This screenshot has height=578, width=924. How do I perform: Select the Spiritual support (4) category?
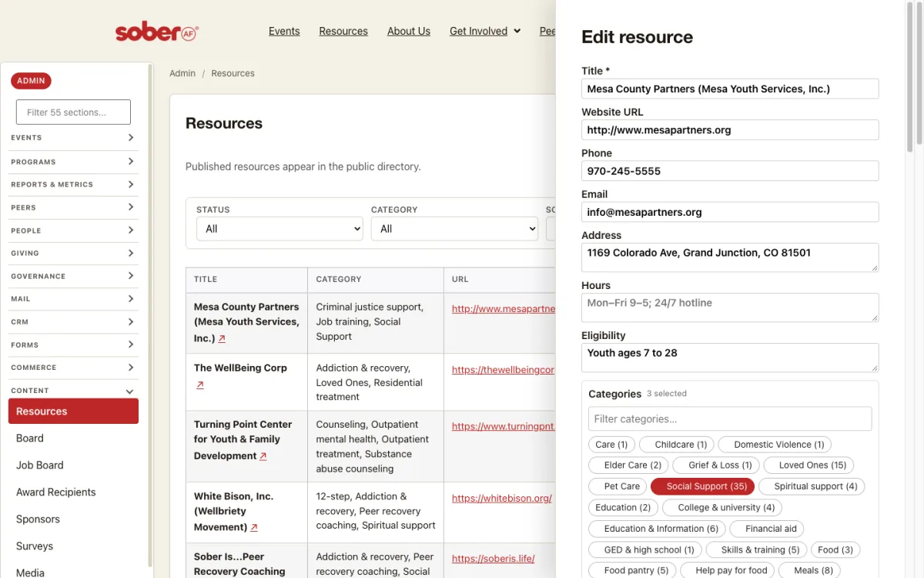812,486
